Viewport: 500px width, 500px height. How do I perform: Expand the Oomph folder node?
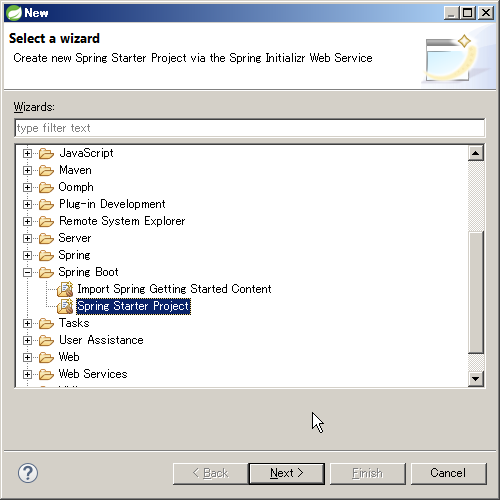28,187
